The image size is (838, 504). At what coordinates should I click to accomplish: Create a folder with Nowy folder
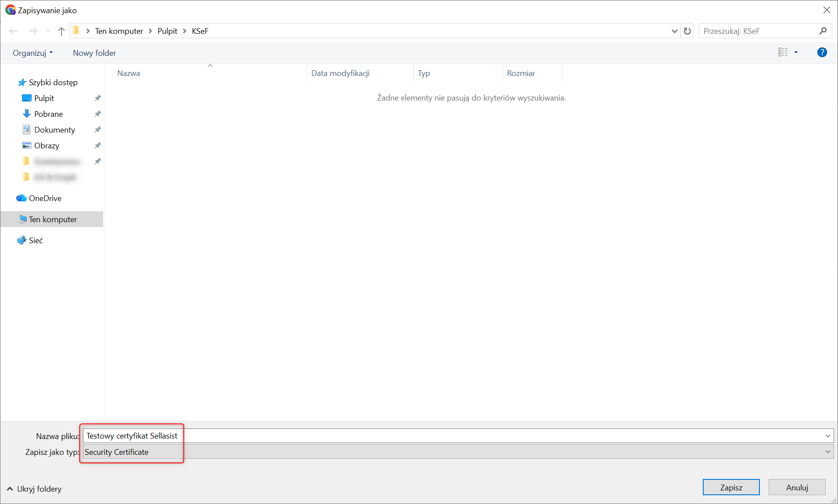[x=94, y=53]
